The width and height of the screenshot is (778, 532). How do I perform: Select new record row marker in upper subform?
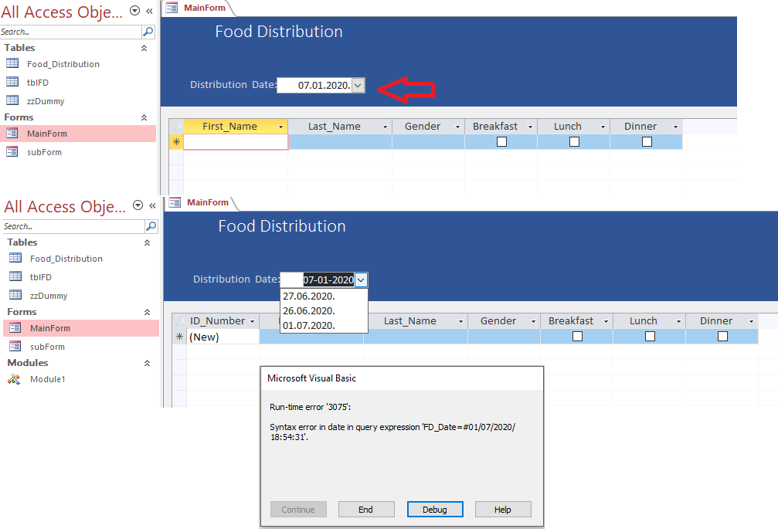tap(176, 142)
